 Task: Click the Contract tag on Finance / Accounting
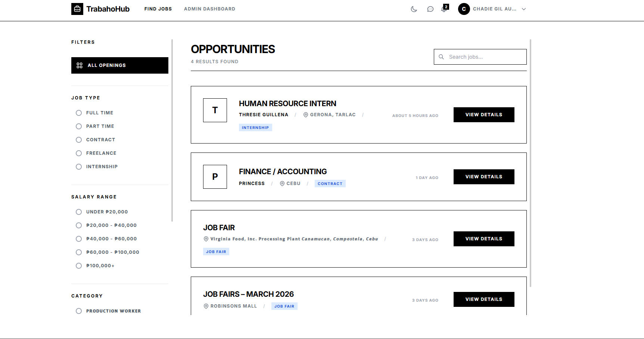[x=330, y=183]
